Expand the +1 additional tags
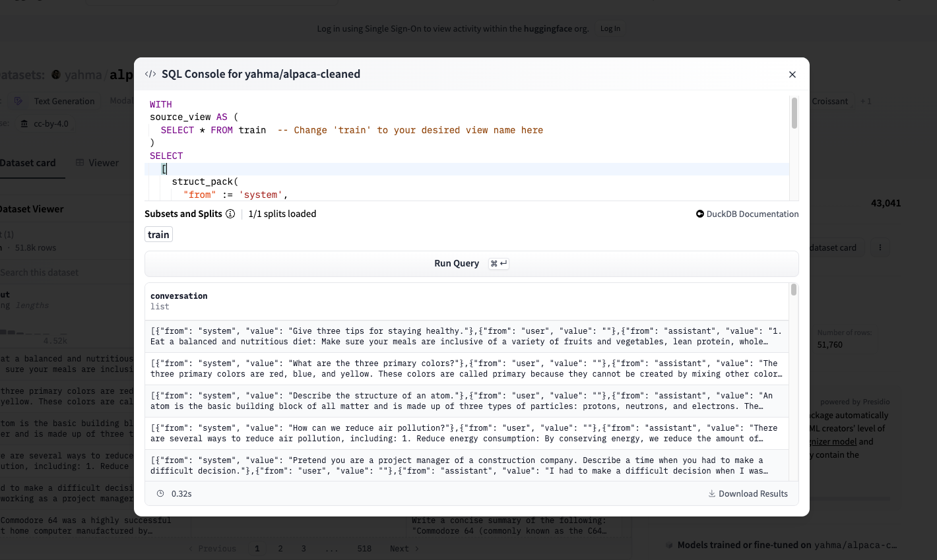937x560 pixels. pyautogui.click(x=866, y=101)
